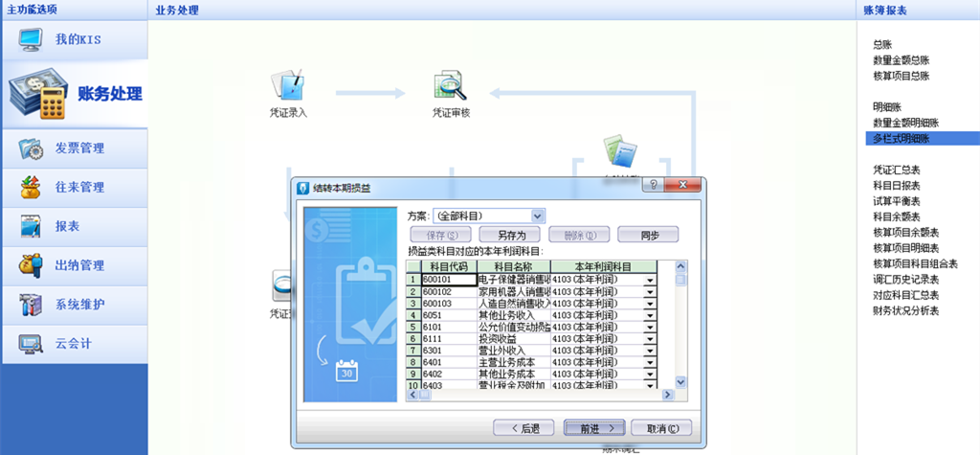Open 我的KIS module
Screen dimensions: 980x455
click(75, 39)
